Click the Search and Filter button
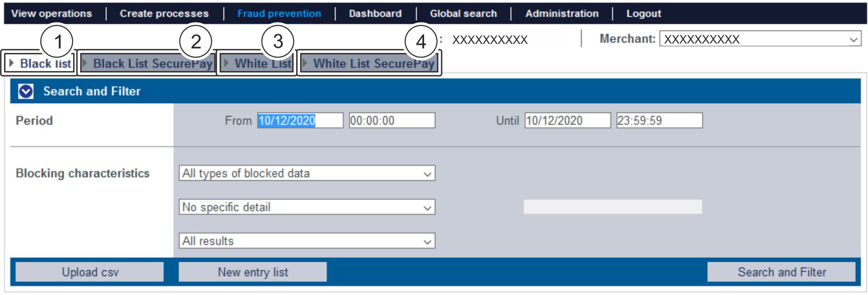 (x=781, y=272)
